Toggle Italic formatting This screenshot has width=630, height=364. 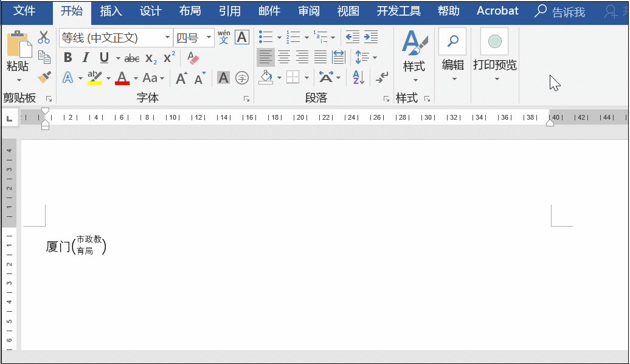click(86, 58)
